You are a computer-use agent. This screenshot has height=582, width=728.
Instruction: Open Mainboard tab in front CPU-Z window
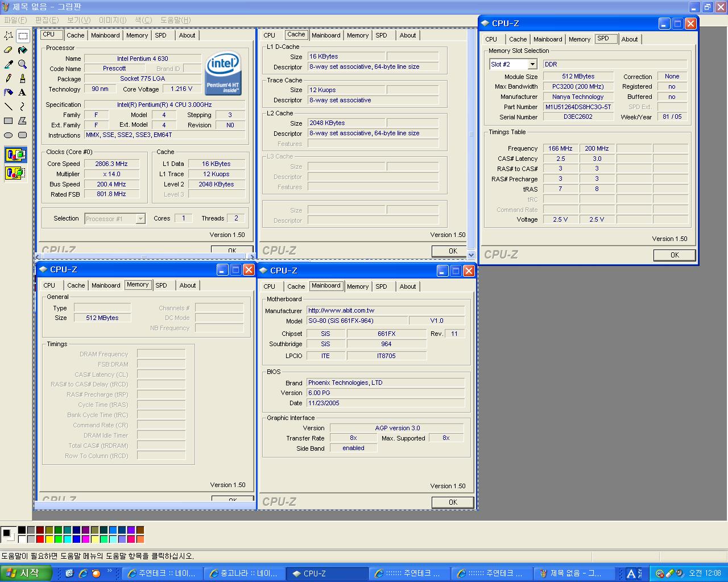coord(548,39)
